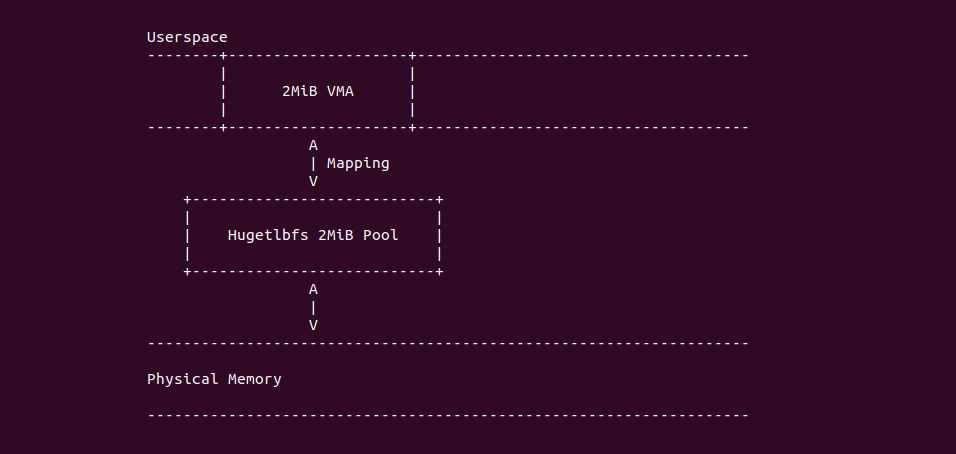The height and width of the screenshot is (454, 956).
Task: Click the V arrowhead above Physical Memory
Action: click(313, 325)
